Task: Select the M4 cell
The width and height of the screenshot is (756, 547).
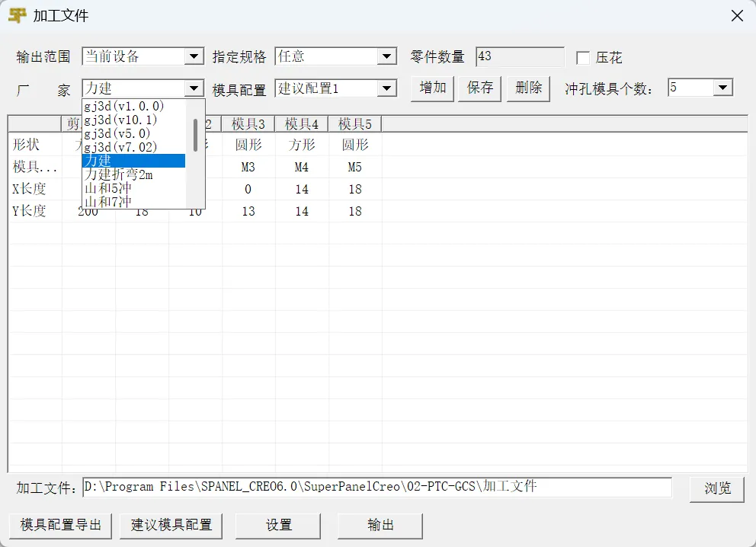Action: click(302, 167)
